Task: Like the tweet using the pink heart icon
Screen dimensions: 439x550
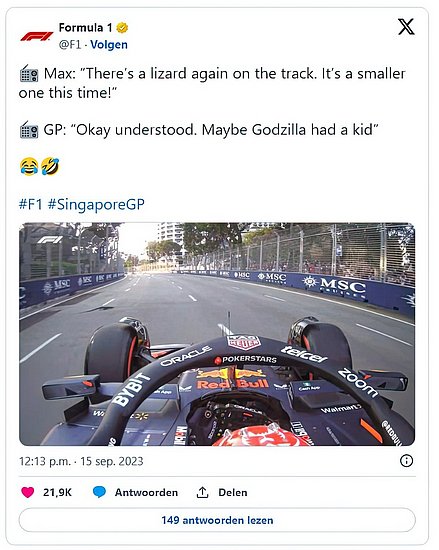Action: [28, 492]
